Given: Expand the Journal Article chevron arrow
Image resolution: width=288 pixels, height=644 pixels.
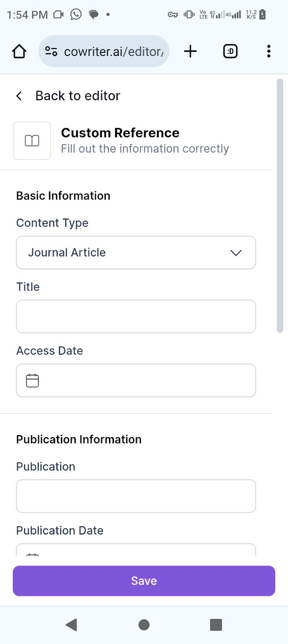Looking at the screenshot, I should pyautogui.click(x=236, y=253).
